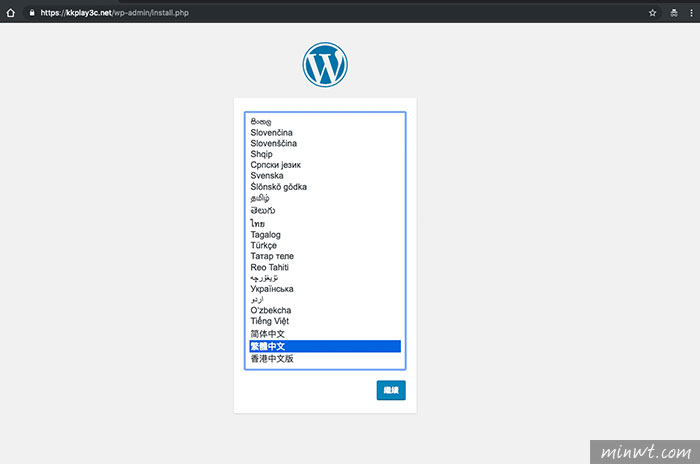Select Türkçe language option
Image resolution: width=700 pixels, height=464 pixels.
coord(325,245)
